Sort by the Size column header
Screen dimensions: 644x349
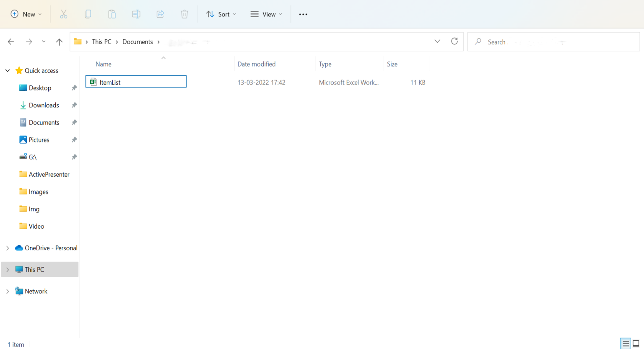pyautogui.click(x=392, y=64)
